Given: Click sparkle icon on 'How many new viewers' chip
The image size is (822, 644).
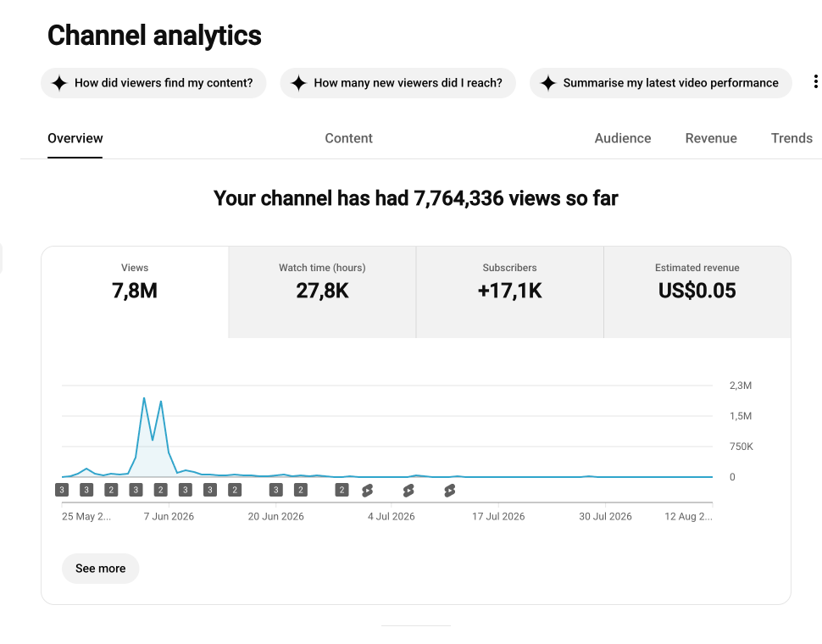Looking at the screenshot, I should (299, 83).
